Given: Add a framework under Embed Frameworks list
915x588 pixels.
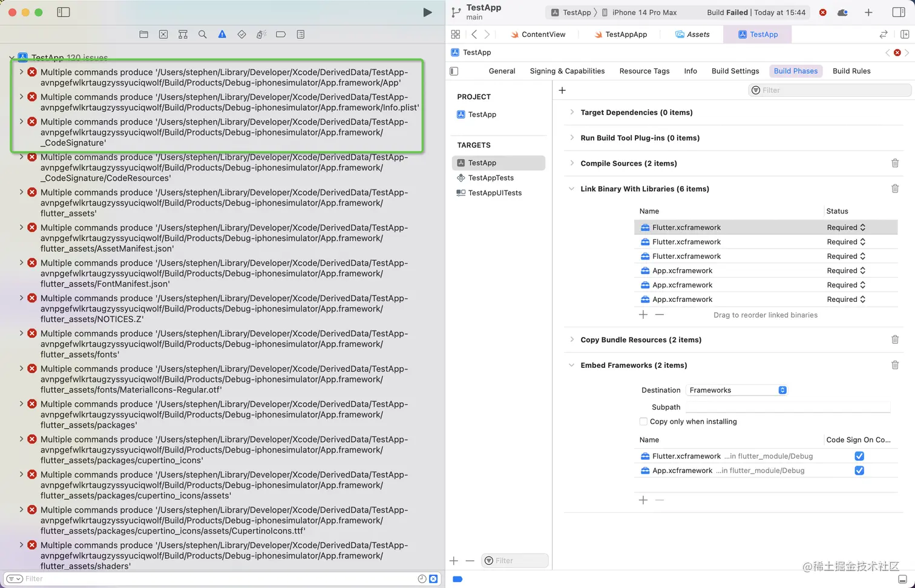Looking at the screenshot, I should (x=643, y=500).
